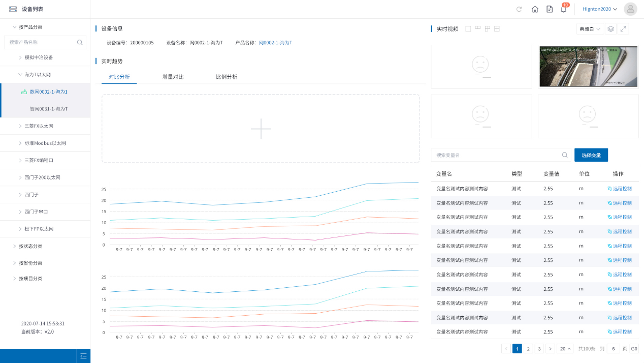Select page 3 in the pagination

pos(539,348)
